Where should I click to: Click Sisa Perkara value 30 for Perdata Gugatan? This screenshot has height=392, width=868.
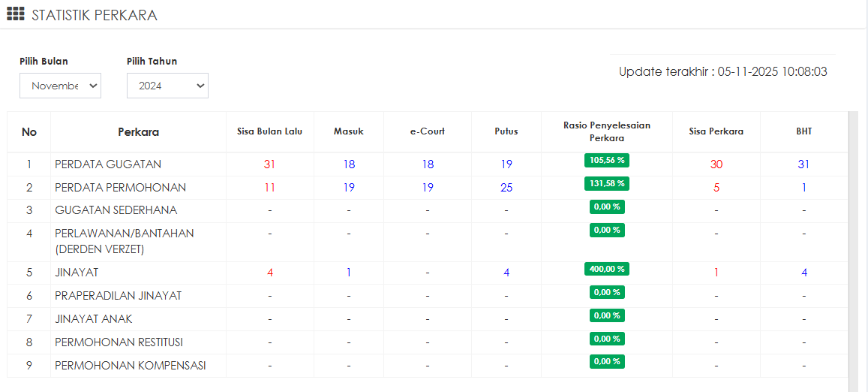click(716, 164)
